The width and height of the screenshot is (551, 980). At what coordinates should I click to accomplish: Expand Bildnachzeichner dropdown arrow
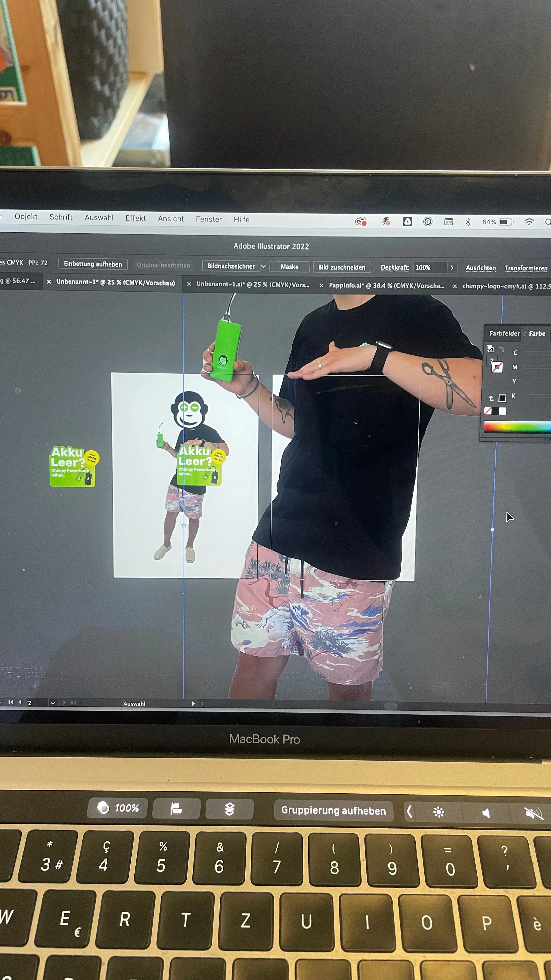(263, 266)
